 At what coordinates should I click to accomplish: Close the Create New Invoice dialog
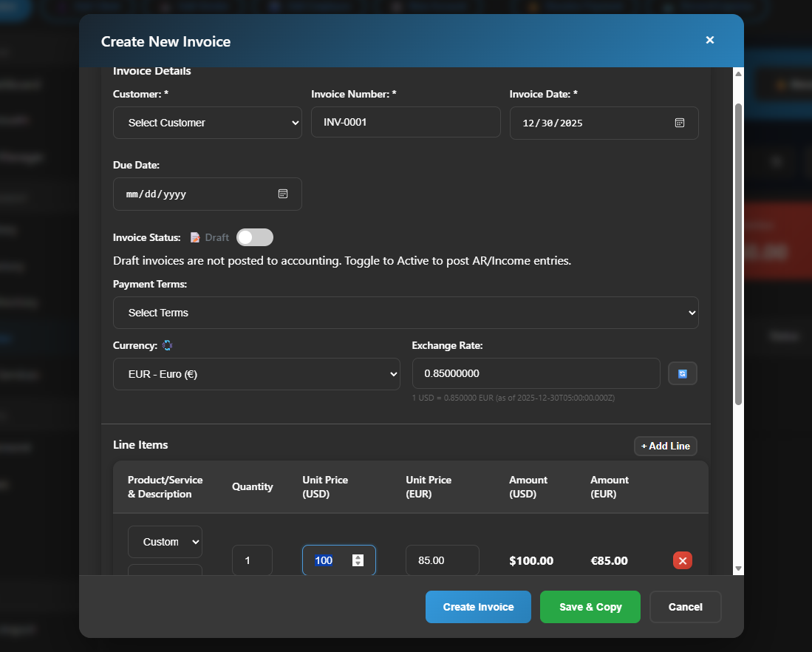pyautogui.click(x=709, y=40)
